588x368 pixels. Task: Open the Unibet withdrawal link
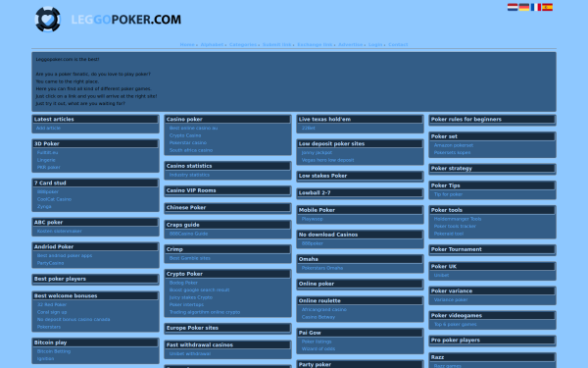pos(190,353)
